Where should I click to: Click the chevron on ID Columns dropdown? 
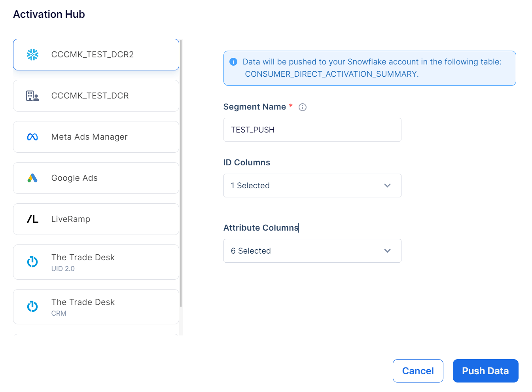tap(387, 186)
